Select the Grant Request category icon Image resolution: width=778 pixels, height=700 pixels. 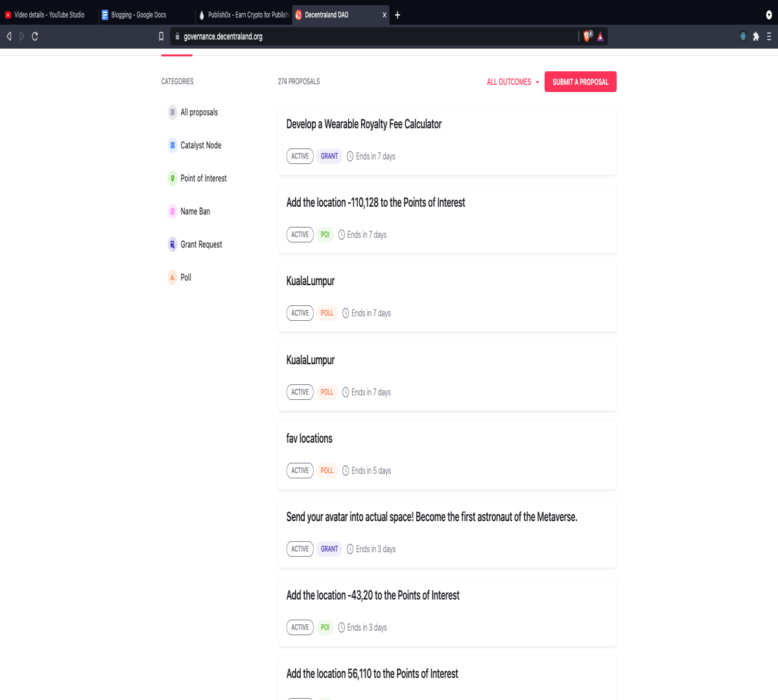172,244
